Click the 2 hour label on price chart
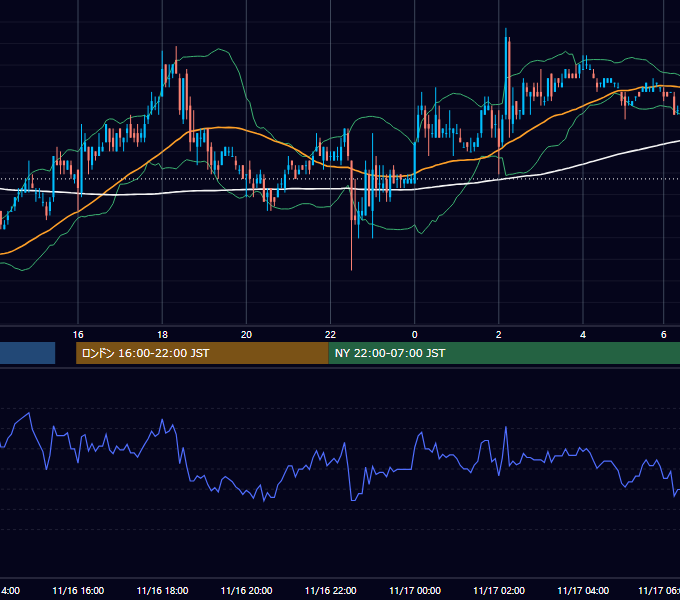680x600 pixels. tap(499, 335)
